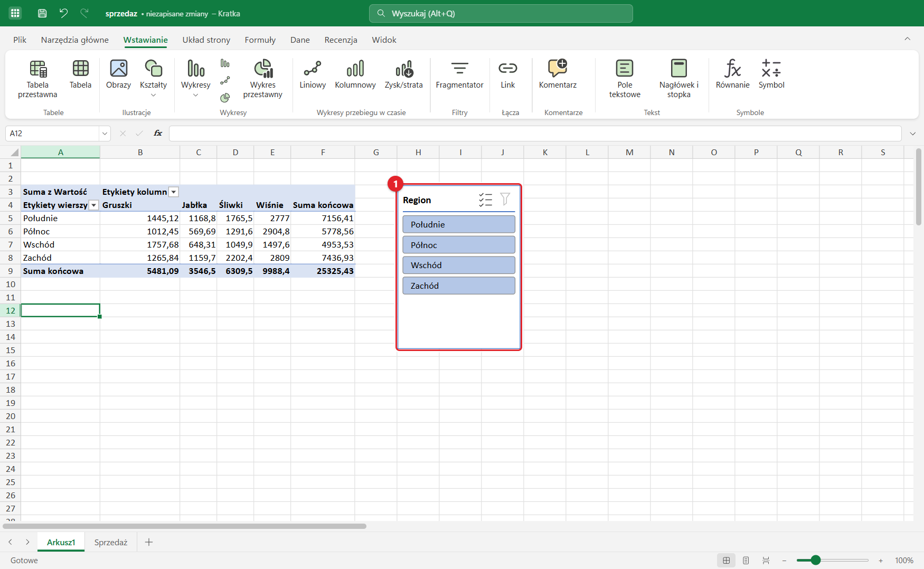The height and width of the screenshot is (569, 924).
Task: Expand the Kształty shapes dropdown
Action: coord(154,96)
